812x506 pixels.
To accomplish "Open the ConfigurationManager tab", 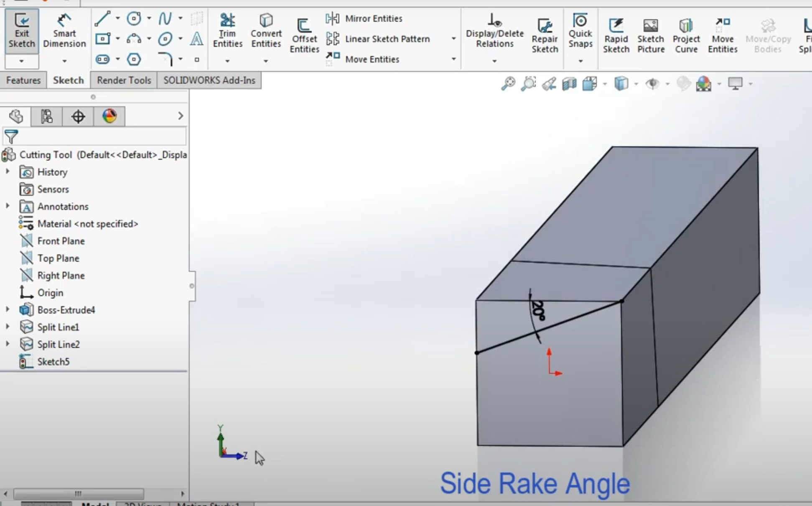I will point(78,116).
